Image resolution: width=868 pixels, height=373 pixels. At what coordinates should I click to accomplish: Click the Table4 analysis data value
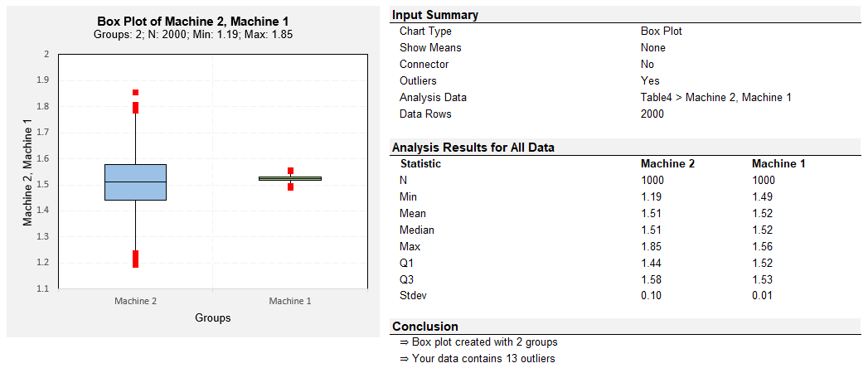(715, 98)
